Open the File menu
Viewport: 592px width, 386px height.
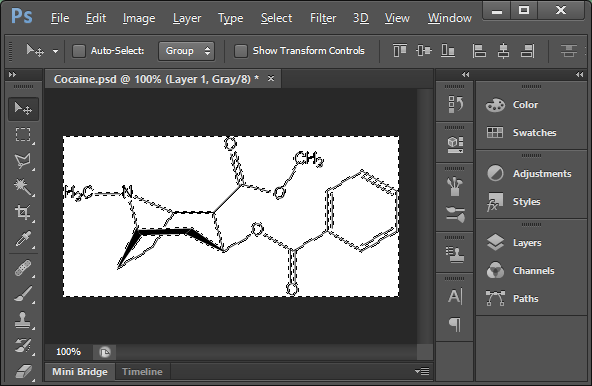60,18
